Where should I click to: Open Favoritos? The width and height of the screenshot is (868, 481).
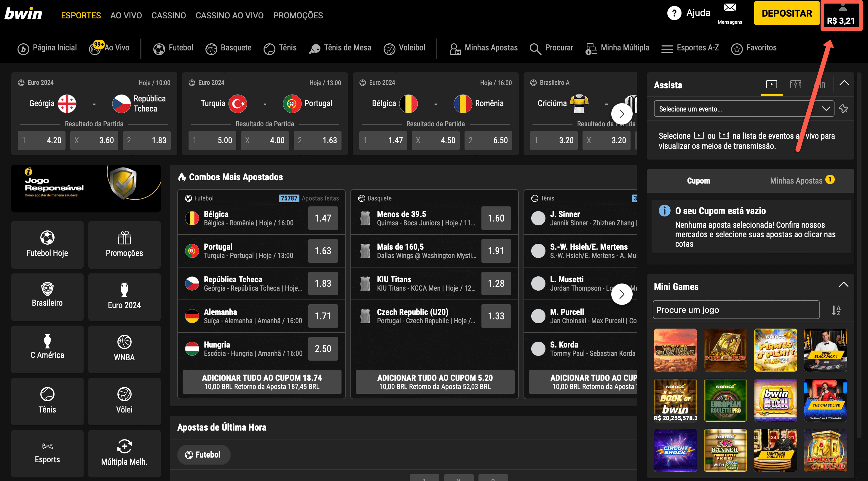pos(754,48)
